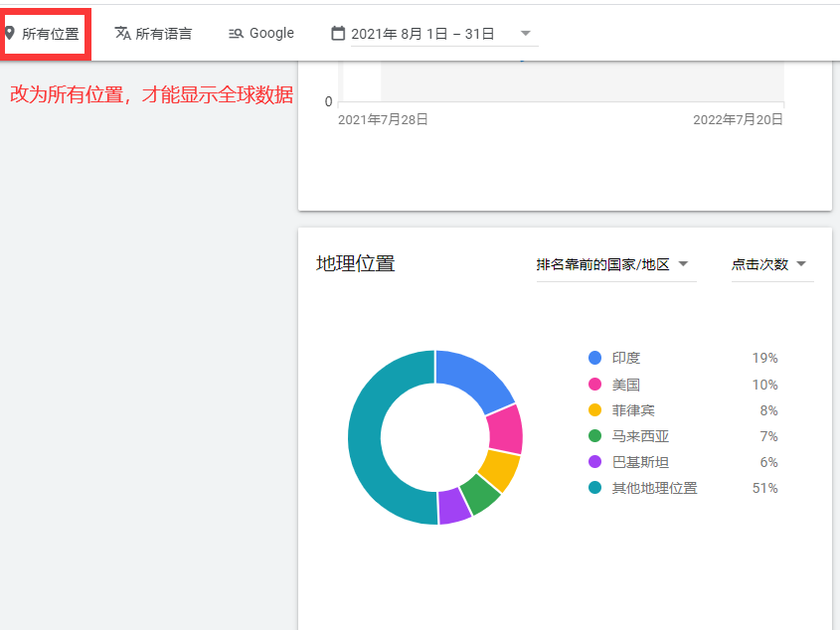
Task: Click the 2021年 8月 1日 – 31日 date text
Action: [422, 34]
